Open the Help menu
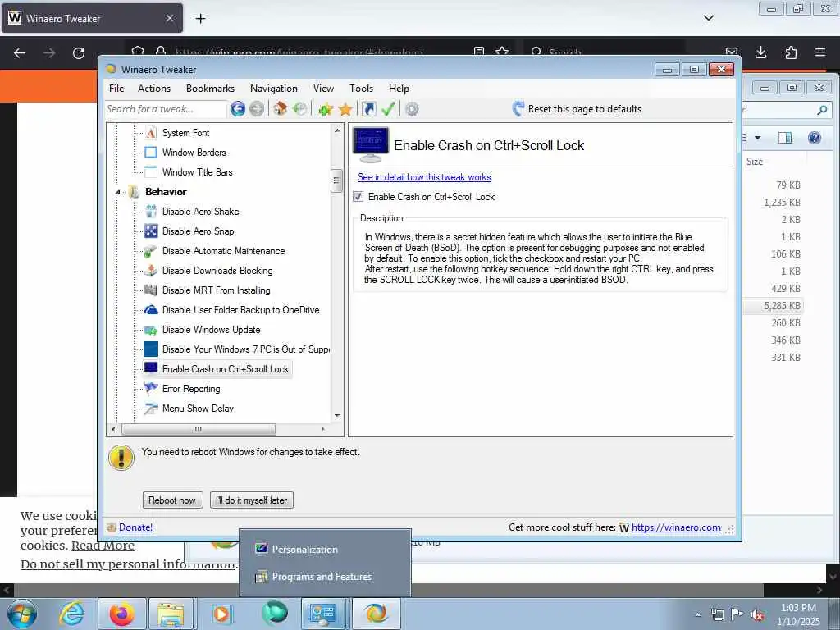The width and height of the screenshot is (840, 630). pos(399,89)
